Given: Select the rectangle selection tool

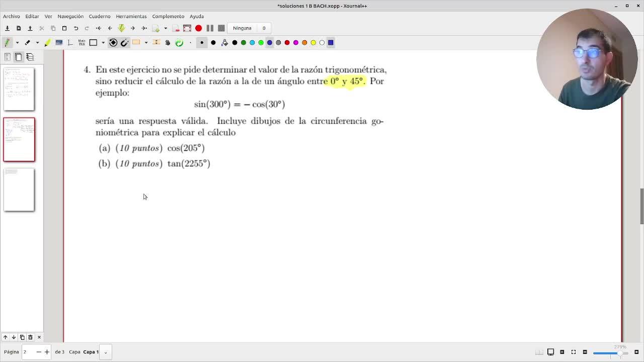Looking at the screenshot, I should tap(136, 43).
